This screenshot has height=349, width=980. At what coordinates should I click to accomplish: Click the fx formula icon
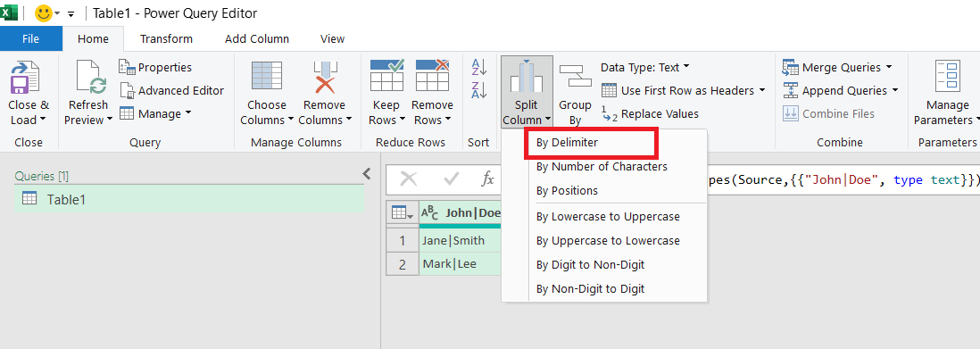(x=487, y=179)
